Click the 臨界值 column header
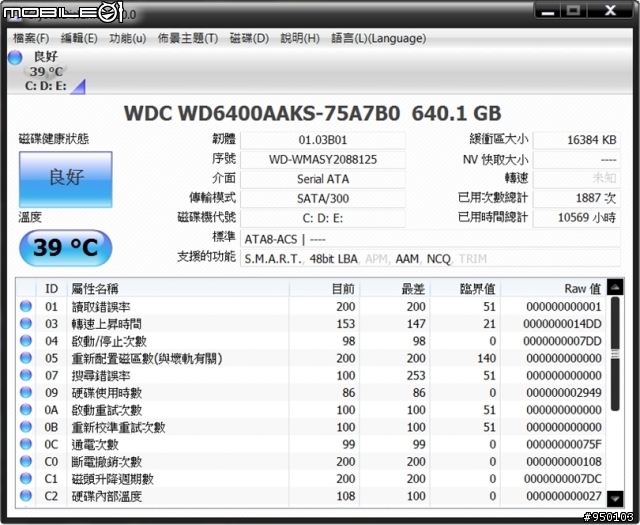 coord(466,289)
